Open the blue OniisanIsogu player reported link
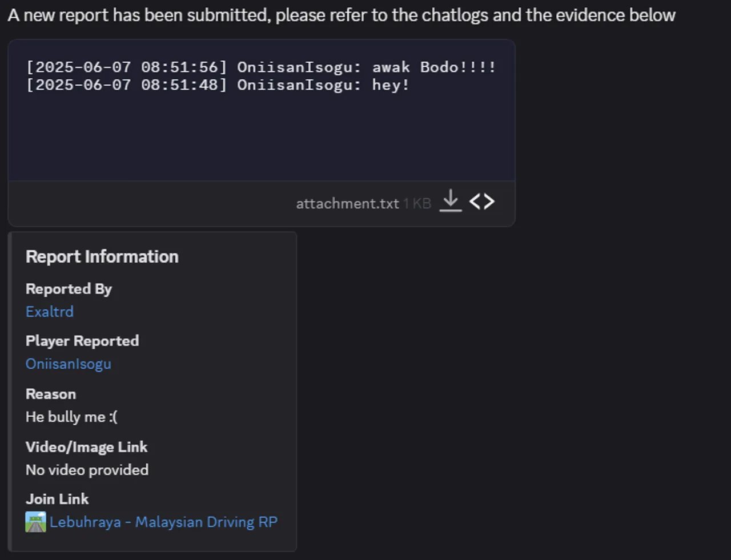The height and width of the screenshot is (560, 731). click(69, 364)
